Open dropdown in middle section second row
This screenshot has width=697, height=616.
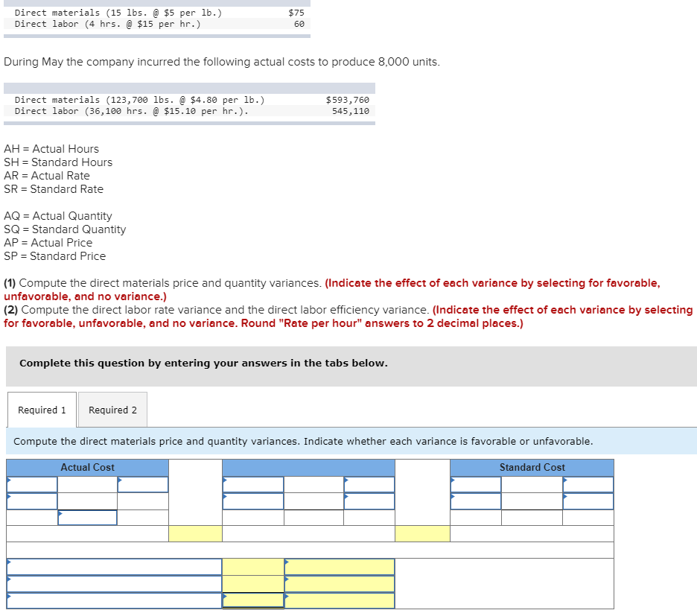click(x=252, y=501)
